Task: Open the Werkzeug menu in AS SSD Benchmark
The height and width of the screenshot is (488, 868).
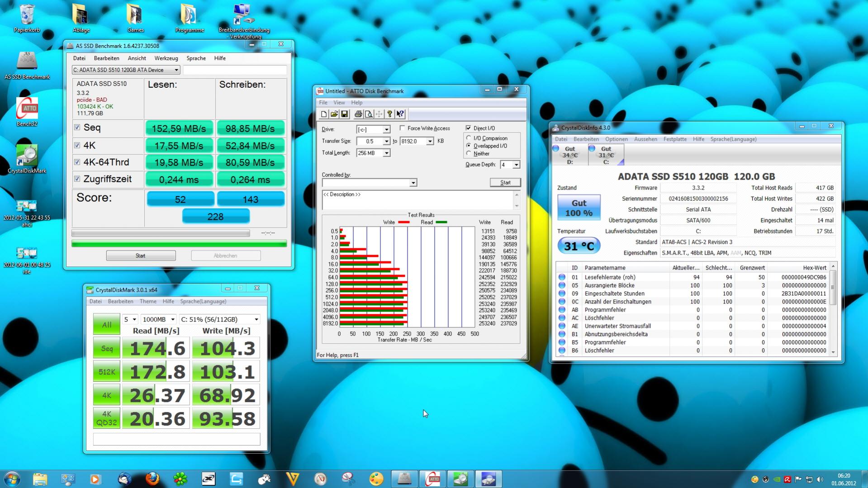Action: coord(166,58)
